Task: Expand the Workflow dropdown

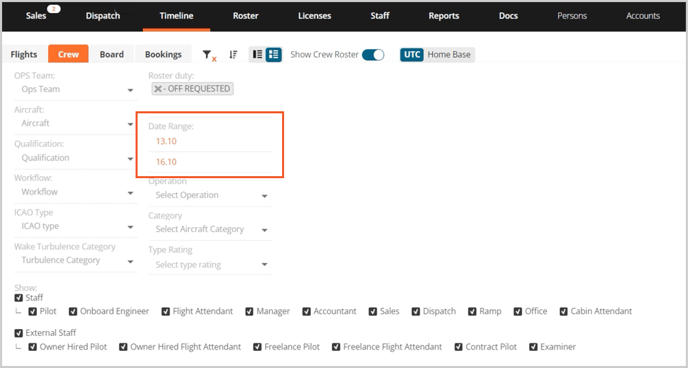Action: click(x=76, y=192)
